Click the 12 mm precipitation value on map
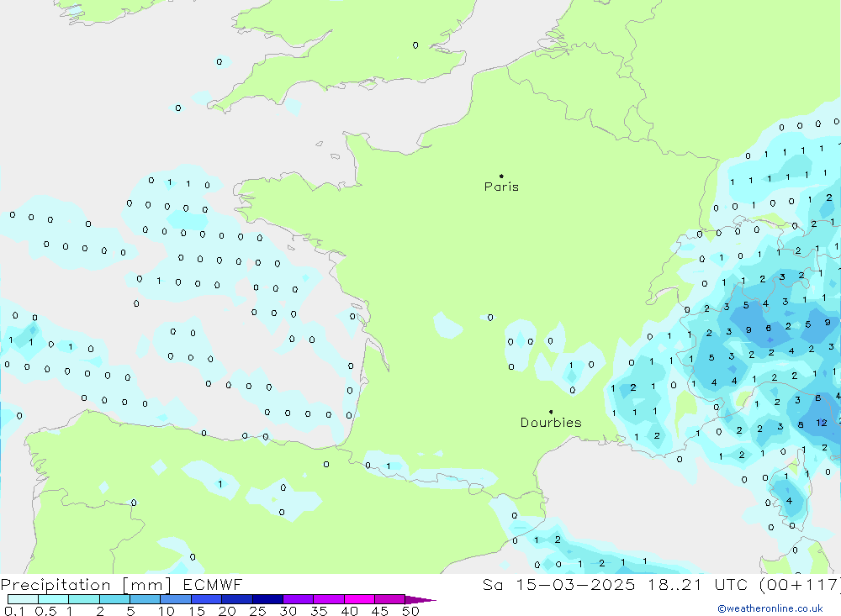 [x=822, y=423]
